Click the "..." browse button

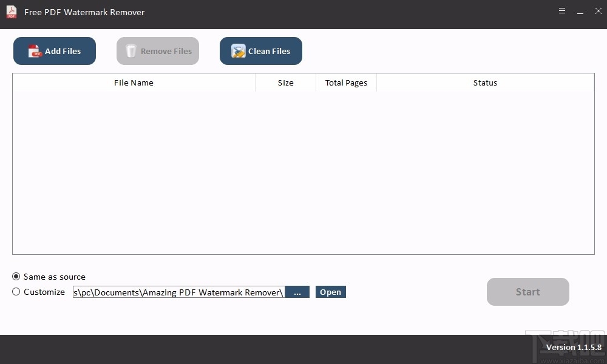pyautogui.click(x=297, y=292)
